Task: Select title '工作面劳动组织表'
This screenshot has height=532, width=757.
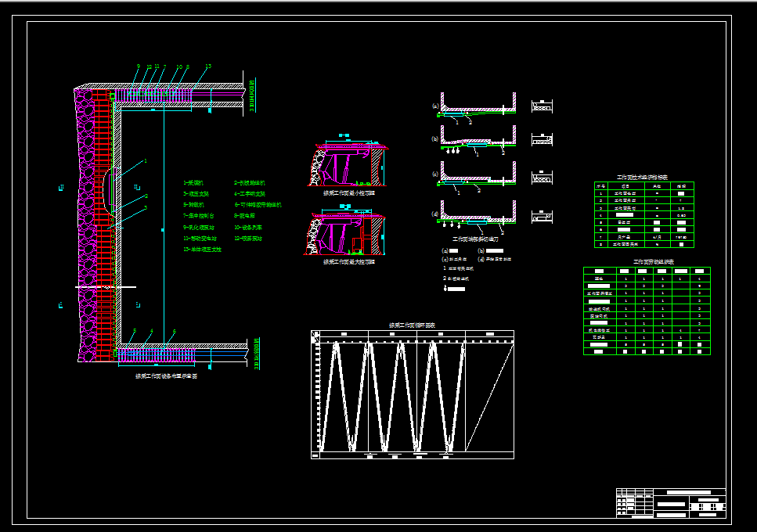Action: (x=653, y=262)
